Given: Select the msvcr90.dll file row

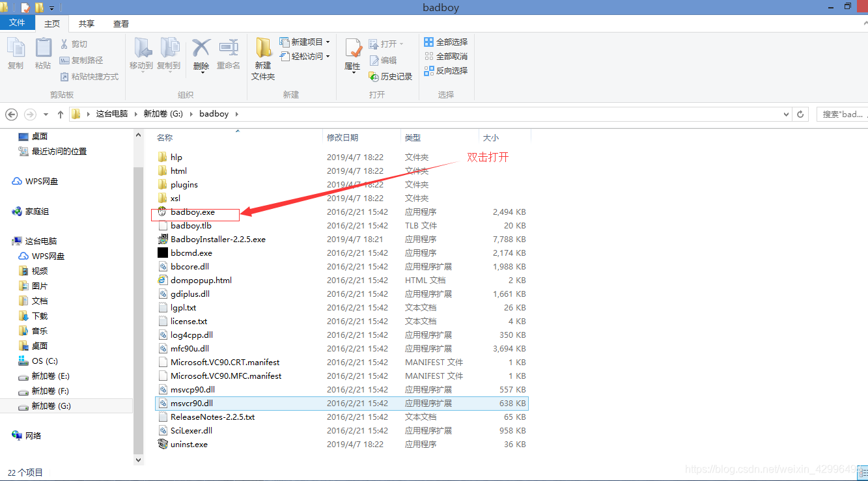Looking at the screenshot, I should point(342,403).
